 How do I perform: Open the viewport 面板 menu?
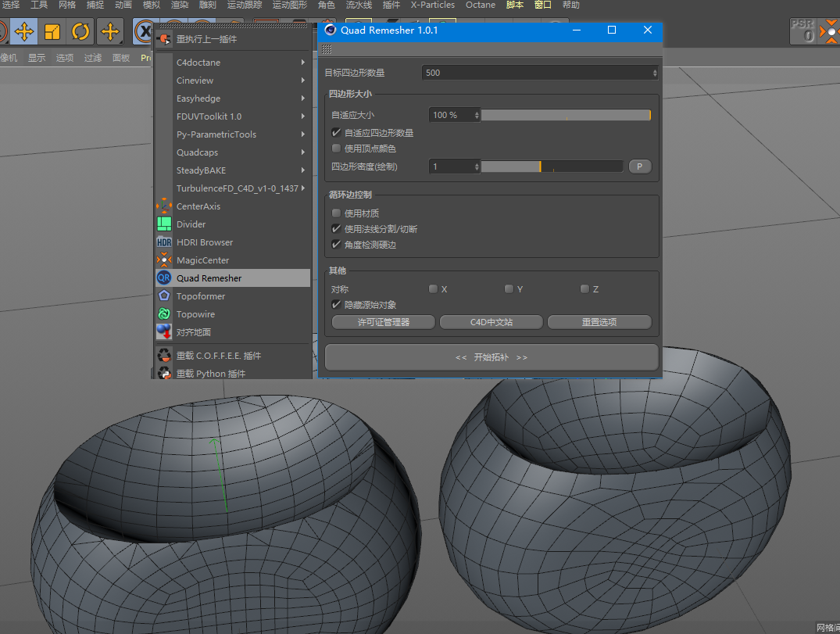point(121,57)
